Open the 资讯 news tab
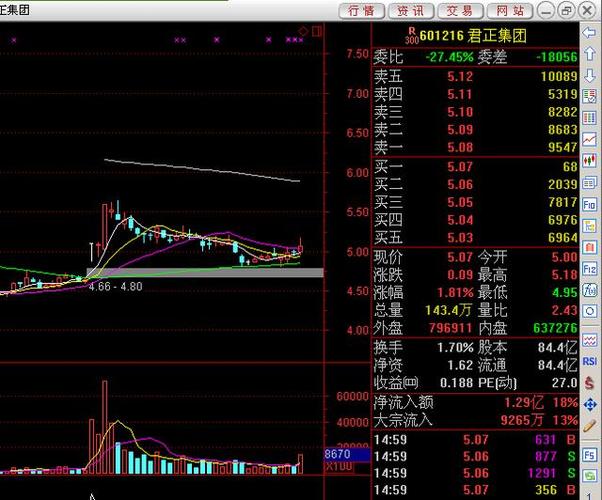 [411, 11]
